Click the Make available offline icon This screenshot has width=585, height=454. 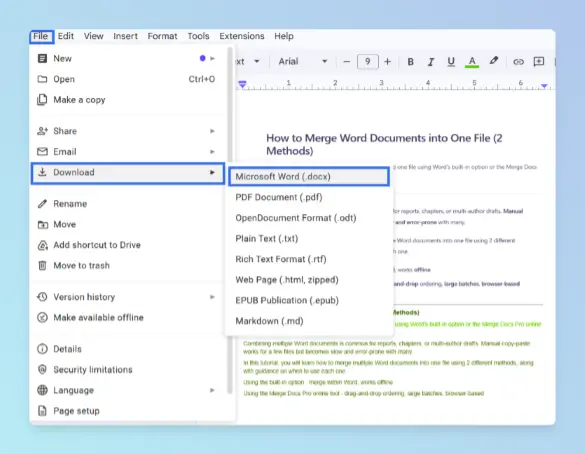[42, 317]
